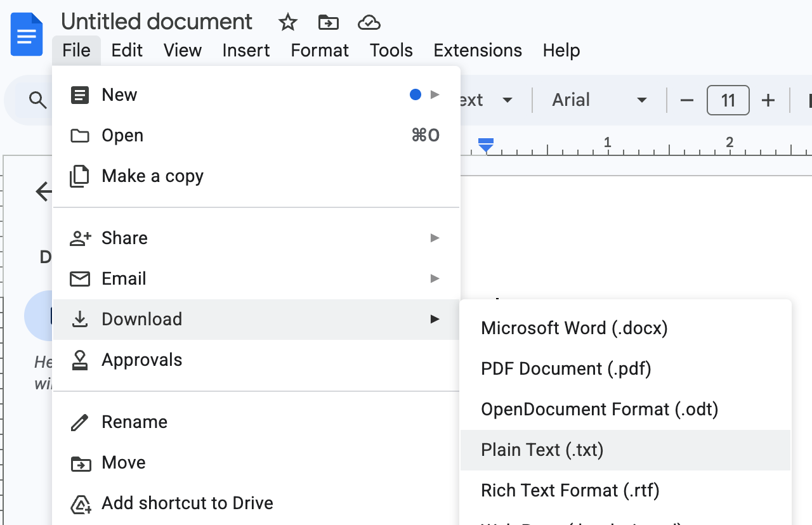
Task: Click the back arrow in left panel
Action: (x=44, y=191)
